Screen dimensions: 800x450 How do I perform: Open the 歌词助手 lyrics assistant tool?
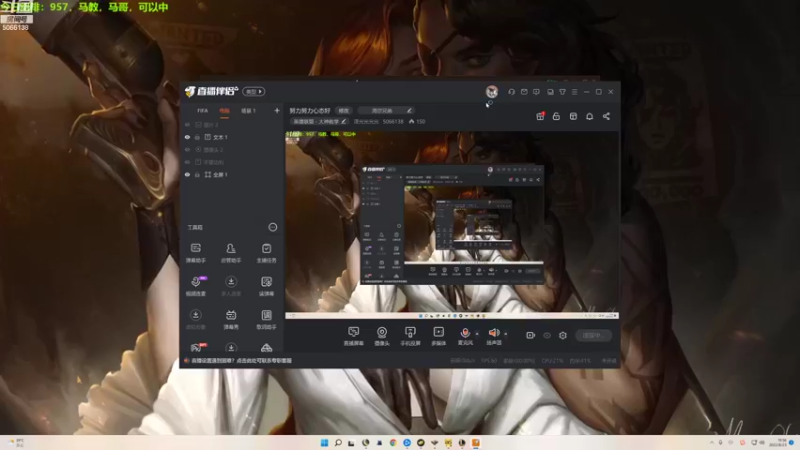pos(266,319)
